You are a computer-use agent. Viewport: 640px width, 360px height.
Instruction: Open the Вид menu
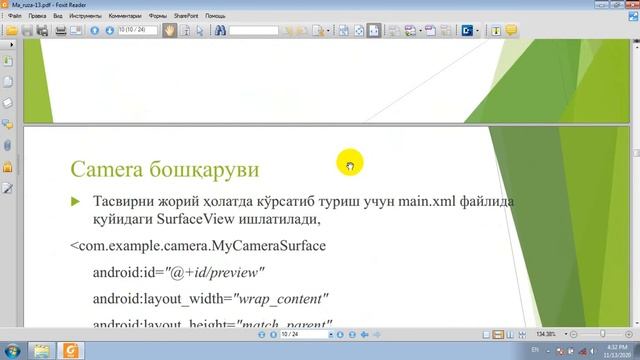(58, 16)
